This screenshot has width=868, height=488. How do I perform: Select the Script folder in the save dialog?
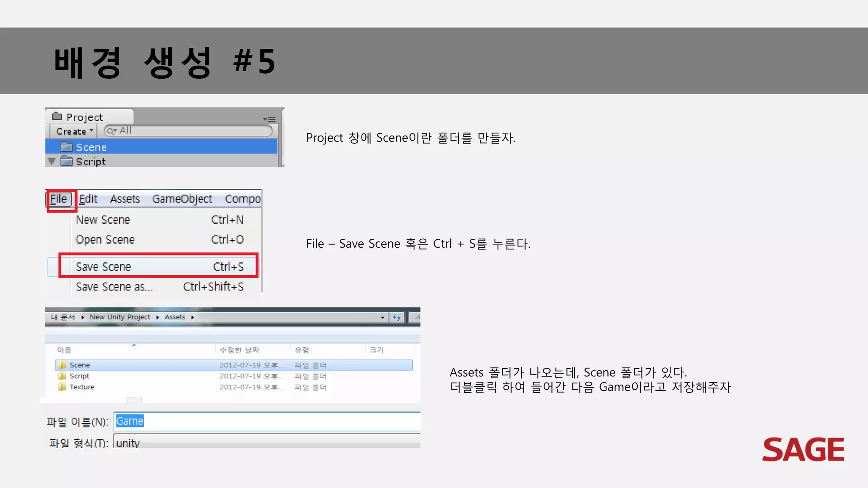pos(234,376)
